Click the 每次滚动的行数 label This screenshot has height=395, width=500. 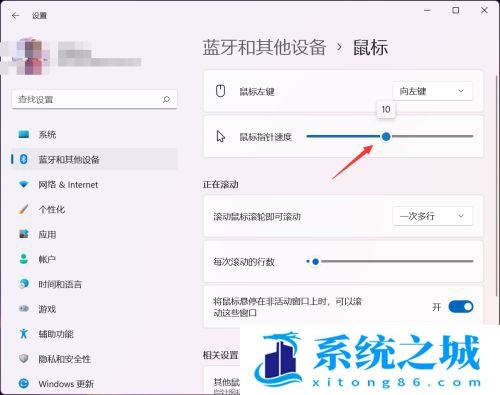(x=244, y=262)
